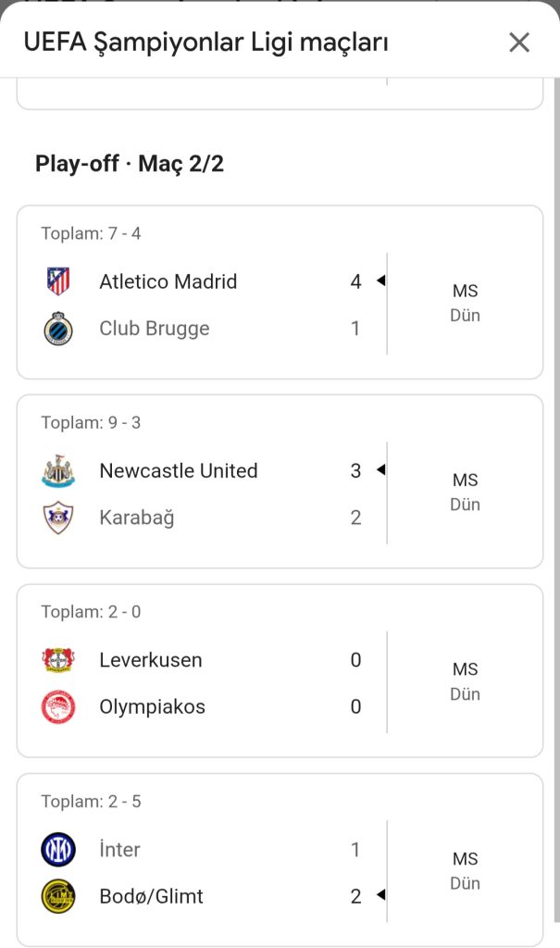Click the Bodø/Glimt club crest
Viewport: 560px width, 948px height.
[x=58, y=896]
